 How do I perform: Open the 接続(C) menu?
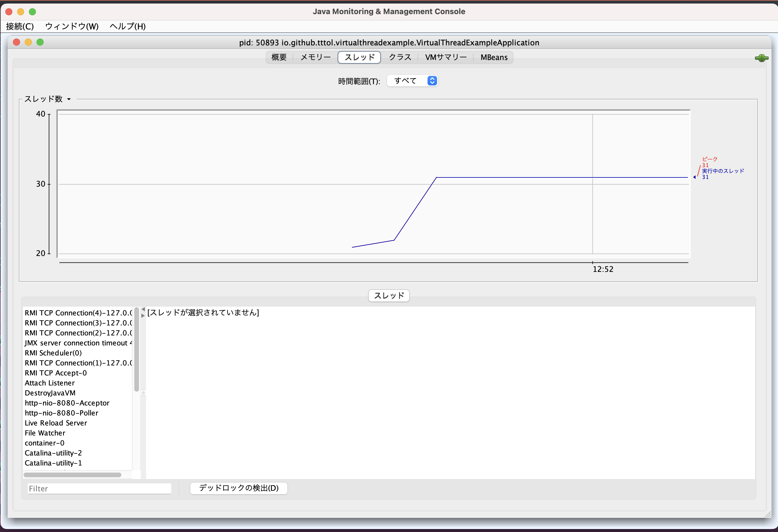click(x=20, y=26)
